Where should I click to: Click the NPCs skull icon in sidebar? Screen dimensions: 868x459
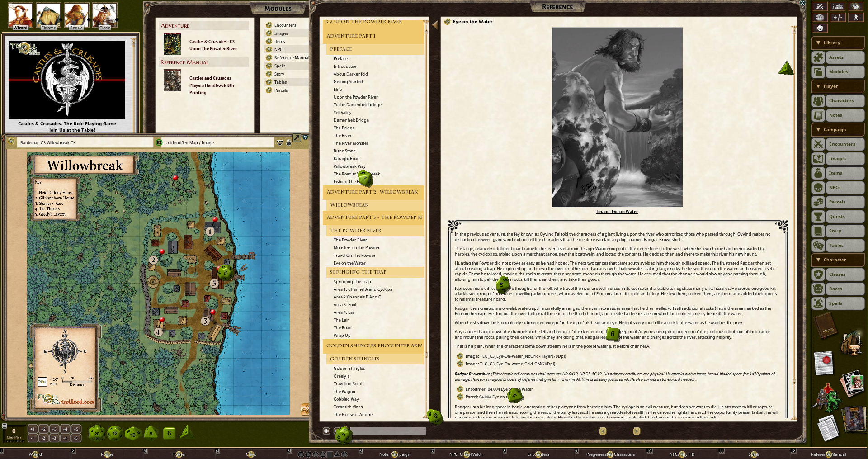click(x=818, y=188)
